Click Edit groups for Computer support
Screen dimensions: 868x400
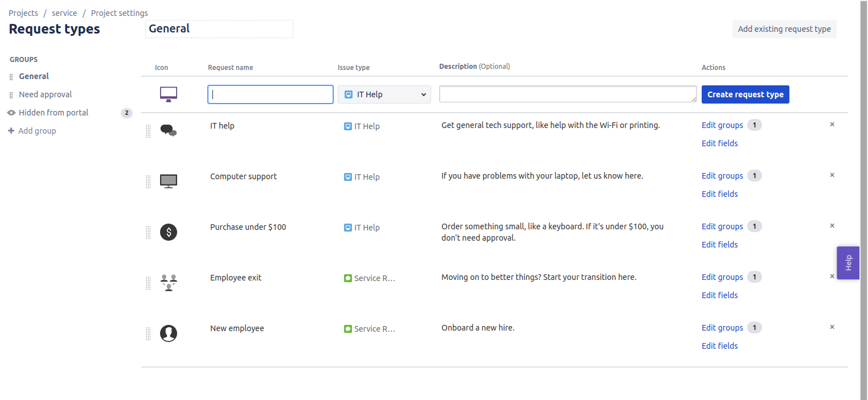coord(722,176)
